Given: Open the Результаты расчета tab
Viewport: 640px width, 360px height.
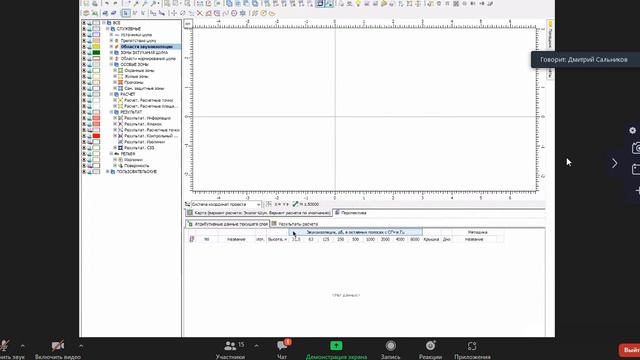Looking at the screenshot, I should [295, 224].
